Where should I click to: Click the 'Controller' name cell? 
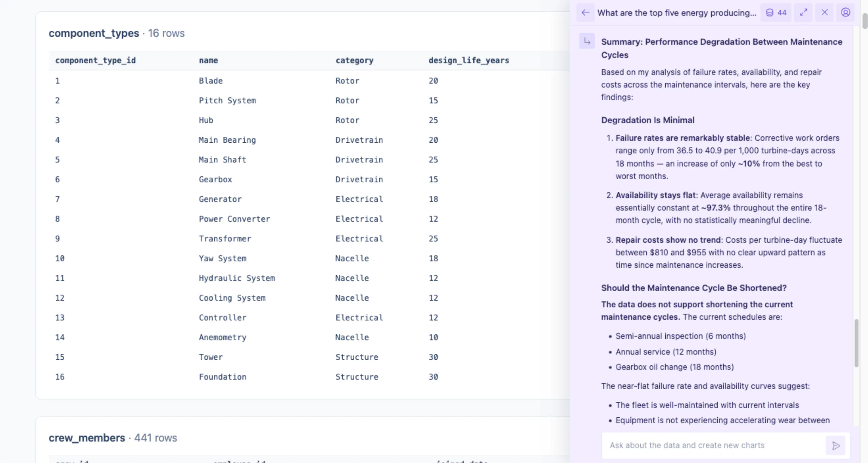tap(222, 318)
